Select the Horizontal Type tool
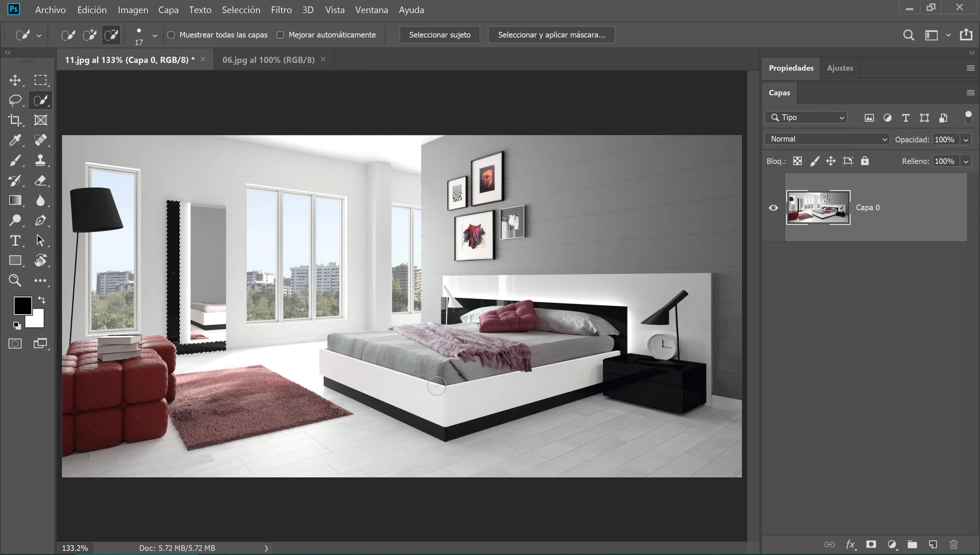 [15, 240]
